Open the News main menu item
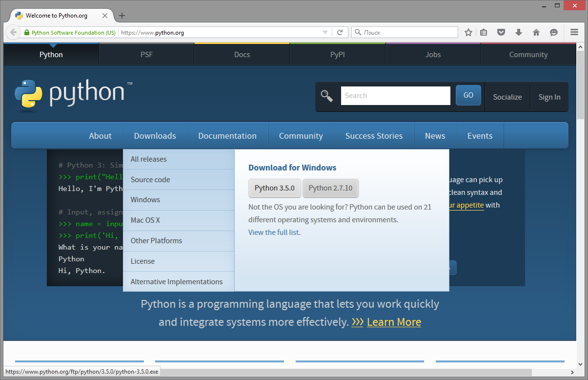The image size is (588, 380). pyautogui.click(x=435, y=136)
